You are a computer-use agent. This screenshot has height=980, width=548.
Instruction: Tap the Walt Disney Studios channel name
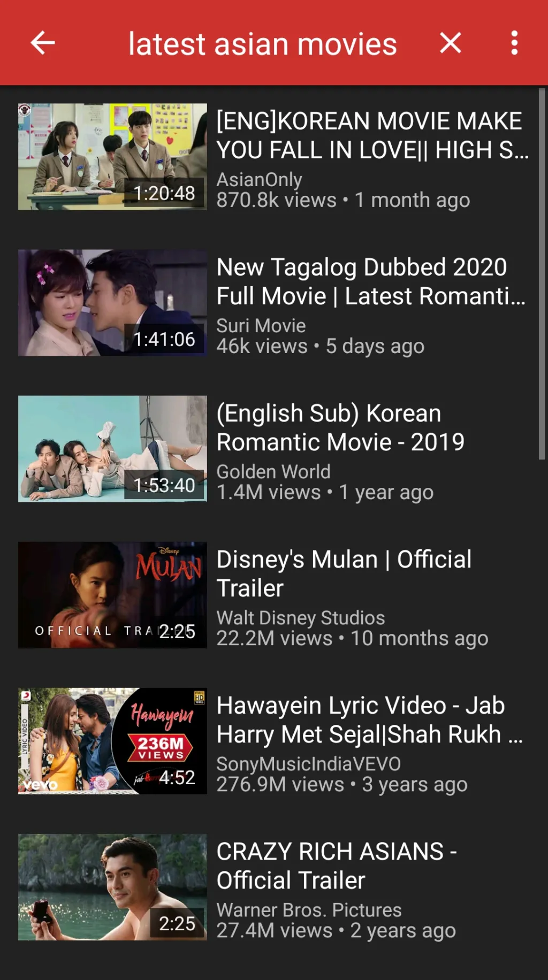(x=301, y=618)
